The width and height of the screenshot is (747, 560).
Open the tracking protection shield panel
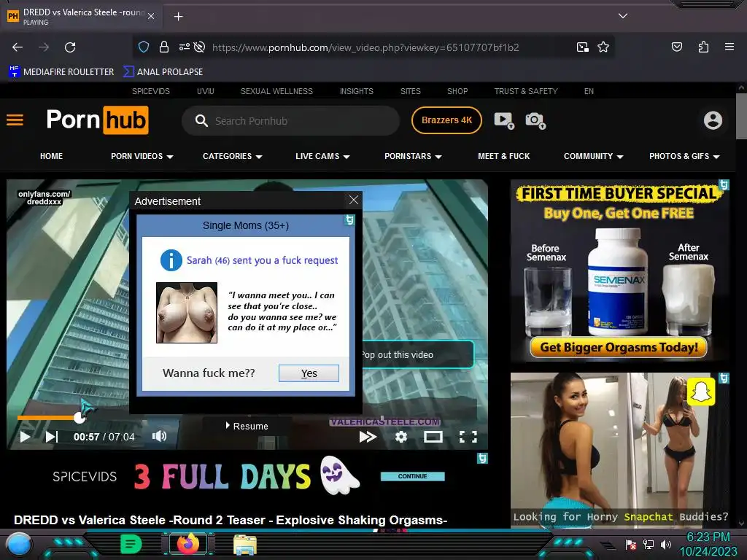144,47
